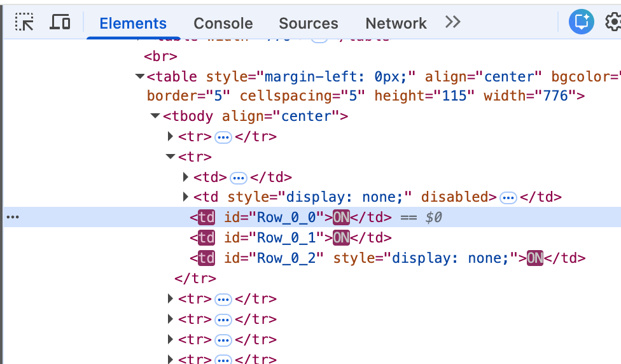Image resolution: width=621 pixels, height=364 pixels.
Task: Open the Sources tab
Action: coord(308,24)
